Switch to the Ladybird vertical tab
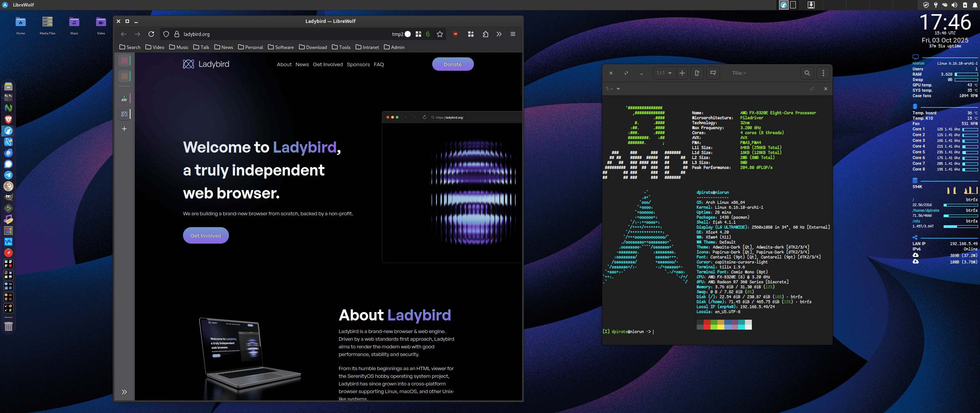The width and height of the screenshot is (980, 413). 124,114
